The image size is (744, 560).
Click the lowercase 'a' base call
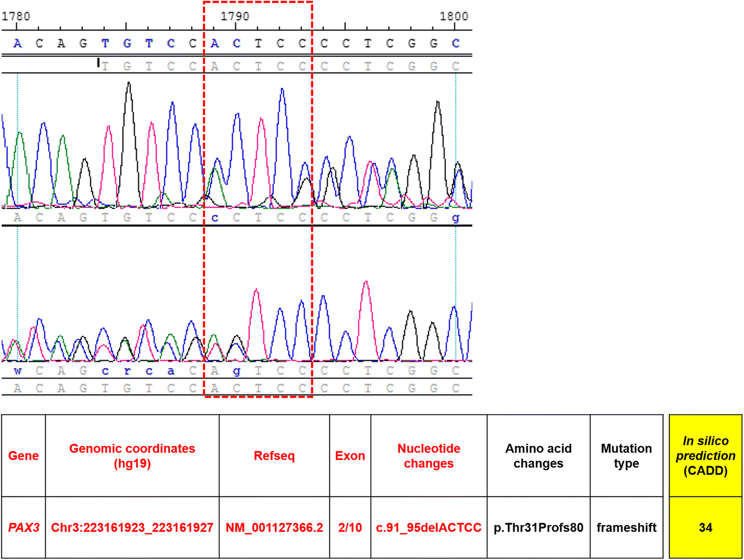tap(171, 371)
